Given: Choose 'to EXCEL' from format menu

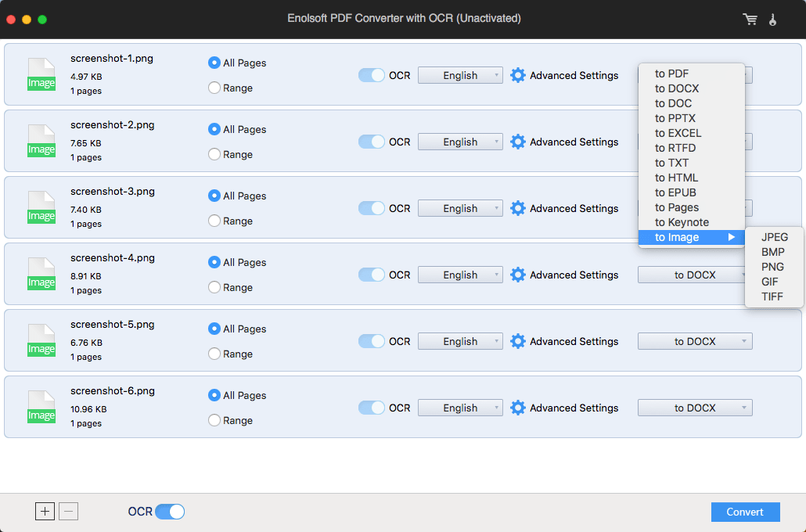Looking at the screenshot, I should pyautogui.click(x=692, y=133).
